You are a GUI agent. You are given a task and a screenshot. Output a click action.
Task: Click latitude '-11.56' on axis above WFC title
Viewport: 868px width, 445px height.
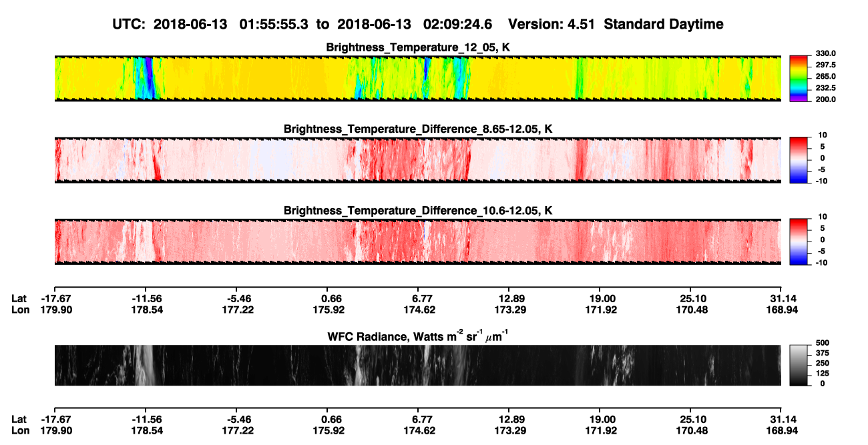(147, 298)
